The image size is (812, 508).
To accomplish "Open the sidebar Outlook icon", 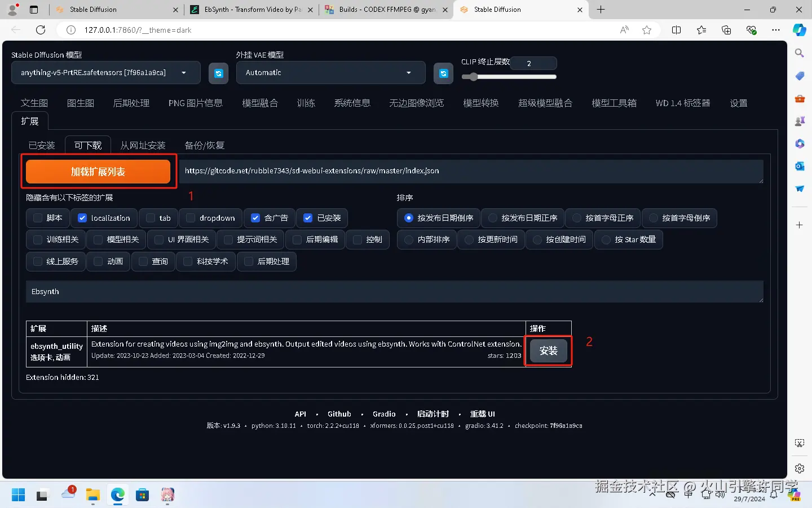I will [x=800, y=166].
